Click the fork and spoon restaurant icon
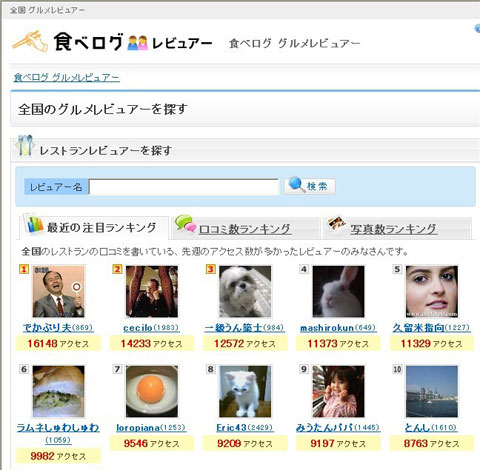 (x=25, y=145)
